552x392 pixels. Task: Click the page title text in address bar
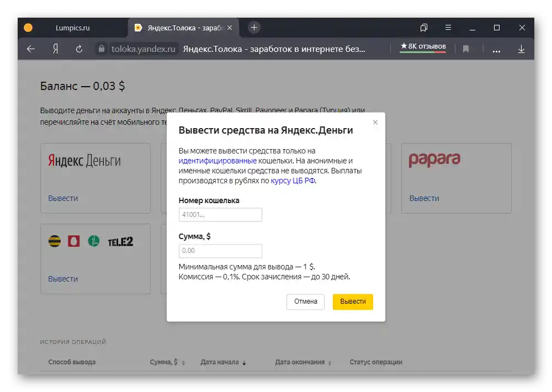click(x=274, y=49)
